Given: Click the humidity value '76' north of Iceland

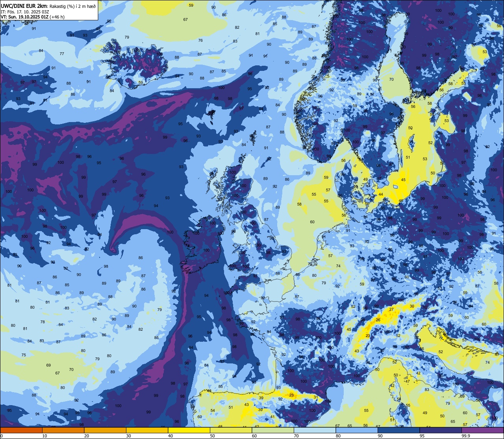Looking at the screenshot, I should pos(200,41).
